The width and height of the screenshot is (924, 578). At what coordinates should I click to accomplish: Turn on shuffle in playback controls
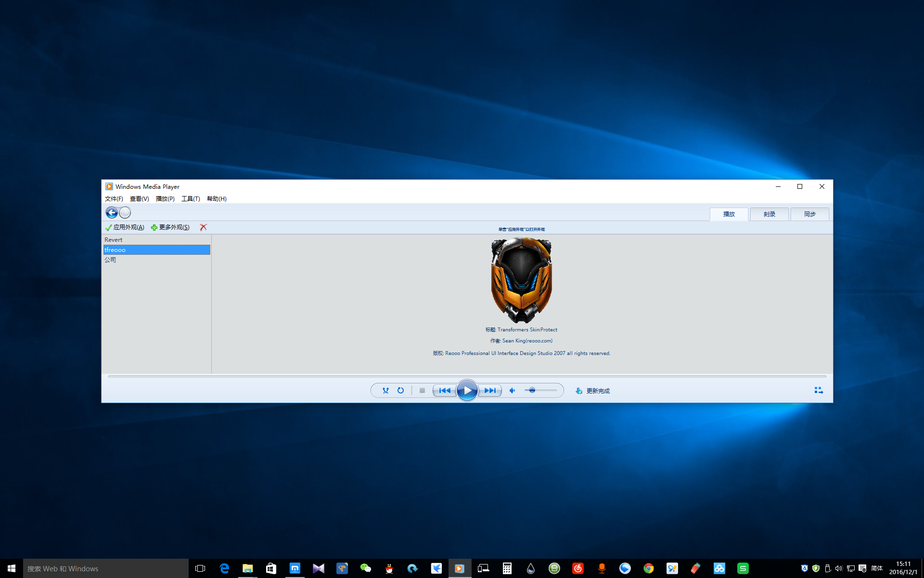385,391
